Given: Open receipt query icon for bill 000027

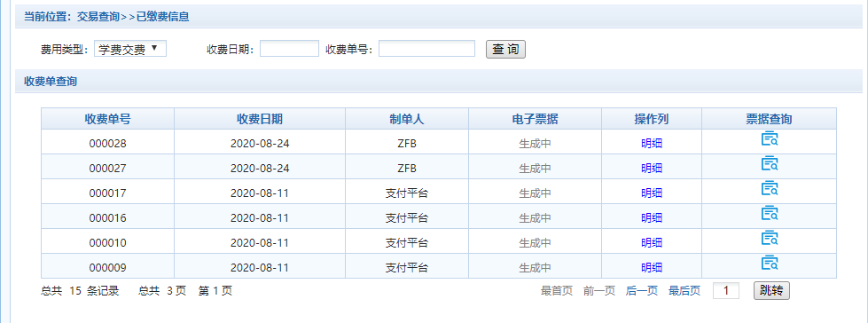Looking at the screenshot, I should [x=770, y=163].
